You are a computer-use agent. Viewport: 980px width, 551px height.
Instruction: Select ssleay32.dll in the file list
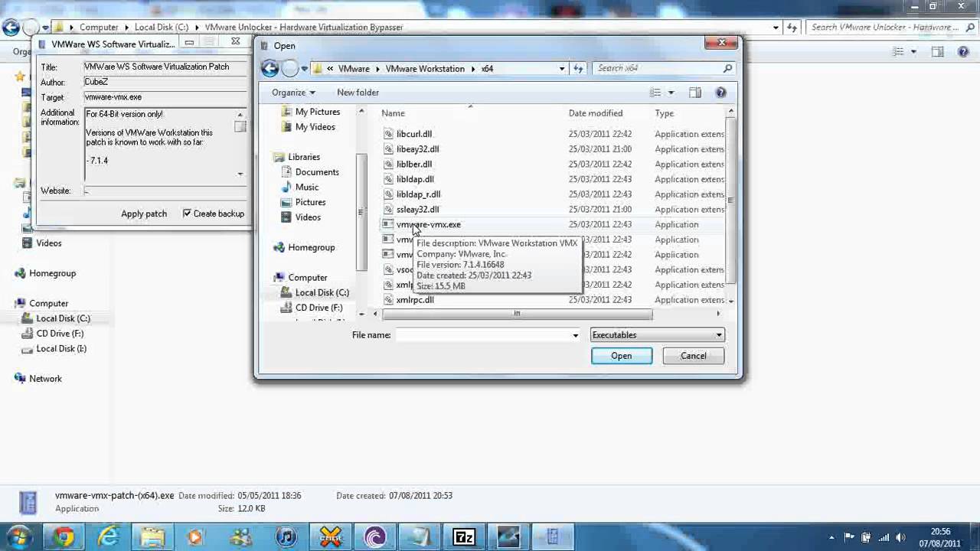coord(417,210)
